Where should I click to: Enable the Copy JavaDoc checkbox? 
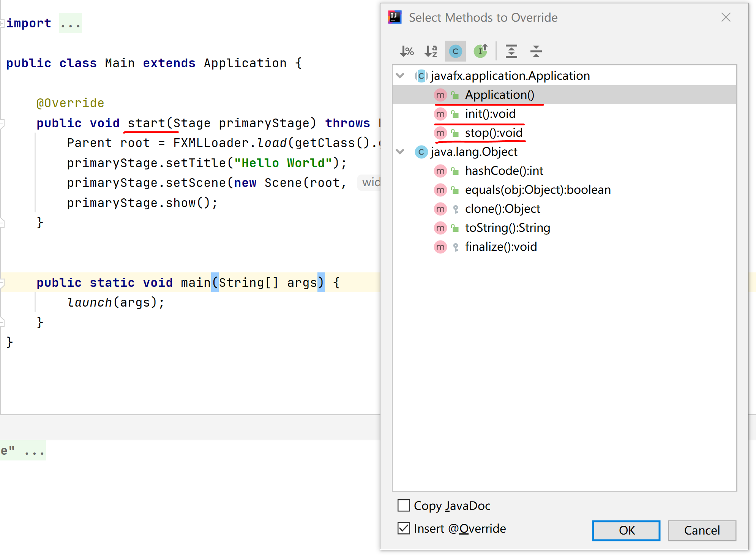[404, 506]
